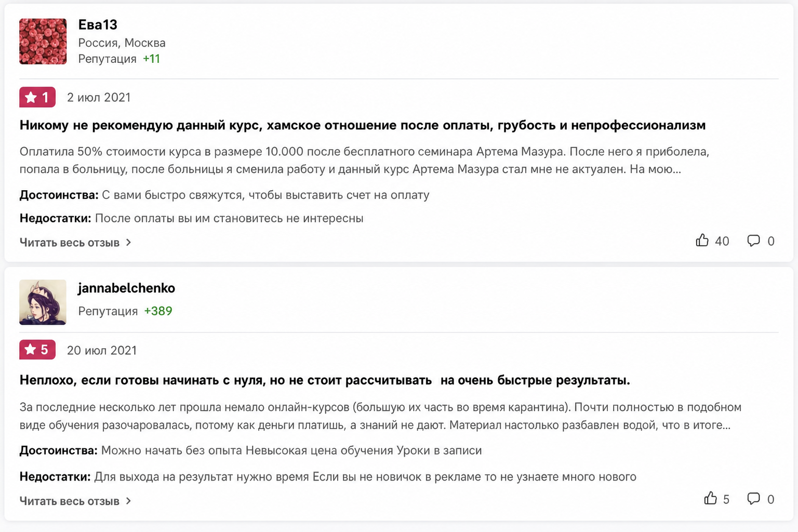Open review titled 'Неплохо, если готовы начинать с нуля'
Viewport: 798px width, 532px height.
[325, 380]
